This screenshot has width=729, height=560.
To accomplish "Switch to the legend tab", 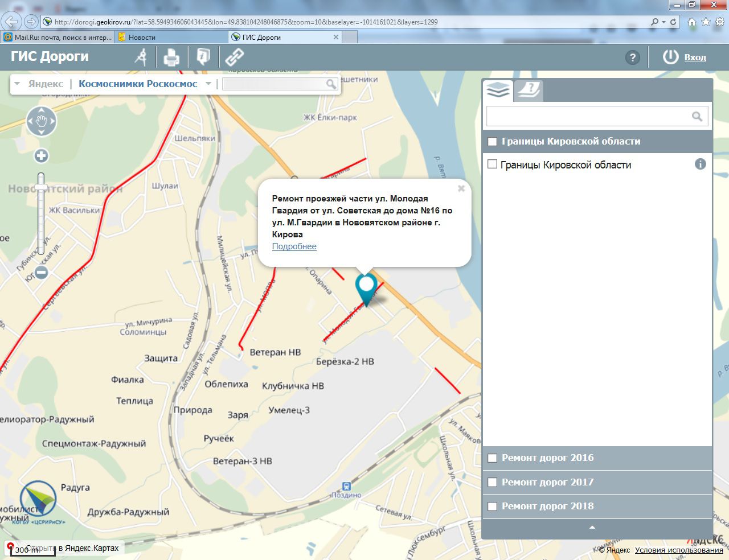I will [x=529, y=90].
